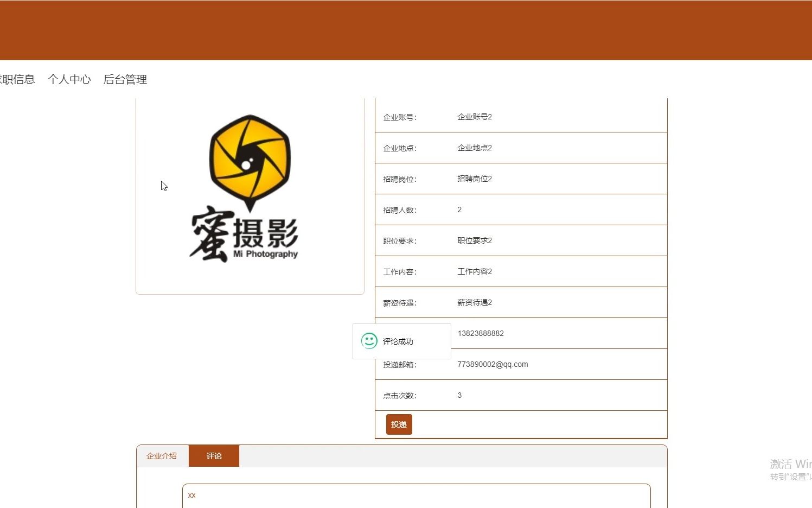Open the partially visible 职信息 nav item

[x=17, y=79]
